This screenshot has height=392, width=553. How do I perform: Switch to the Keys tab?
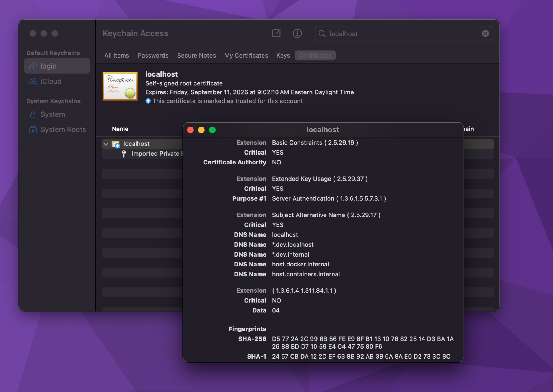click(283, 55)
